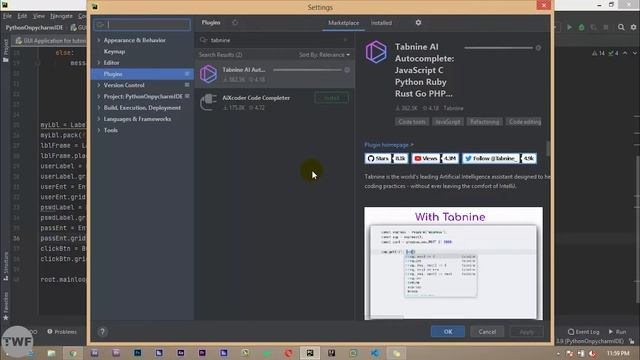The width and height of the screenshot is (640, 360).
Task: Open the Run tool window at bottom
Action: [617, 332]
